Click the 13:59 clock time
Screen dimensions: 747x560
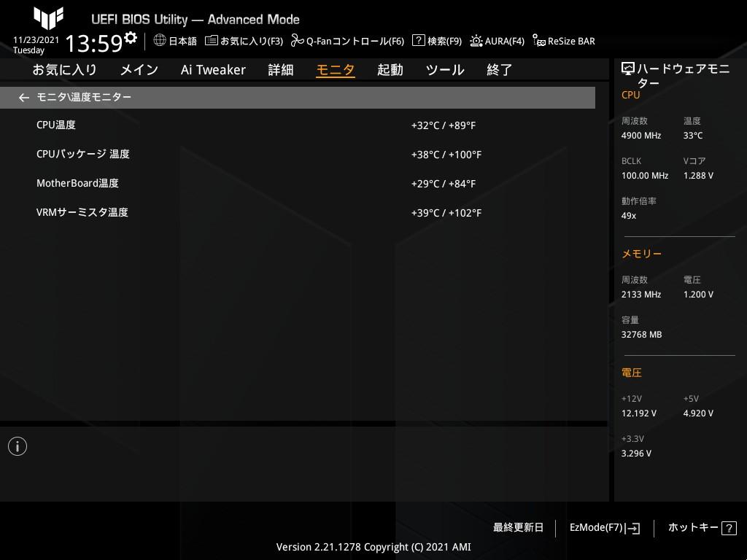(94, 43)
